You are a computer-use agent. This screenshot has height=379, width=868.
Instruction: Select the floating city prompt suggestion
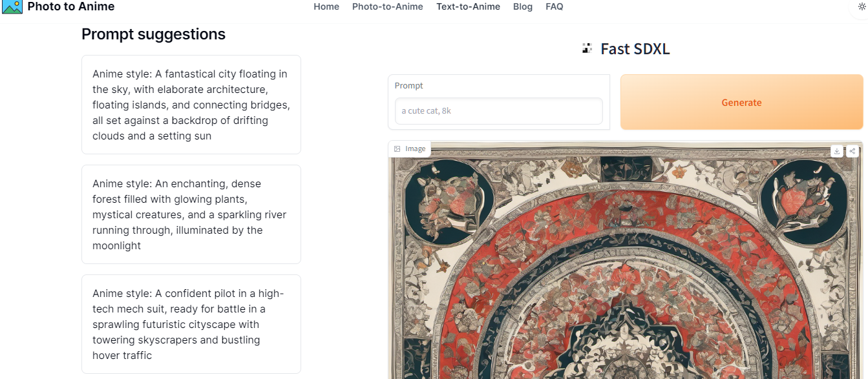pos(191,105)
